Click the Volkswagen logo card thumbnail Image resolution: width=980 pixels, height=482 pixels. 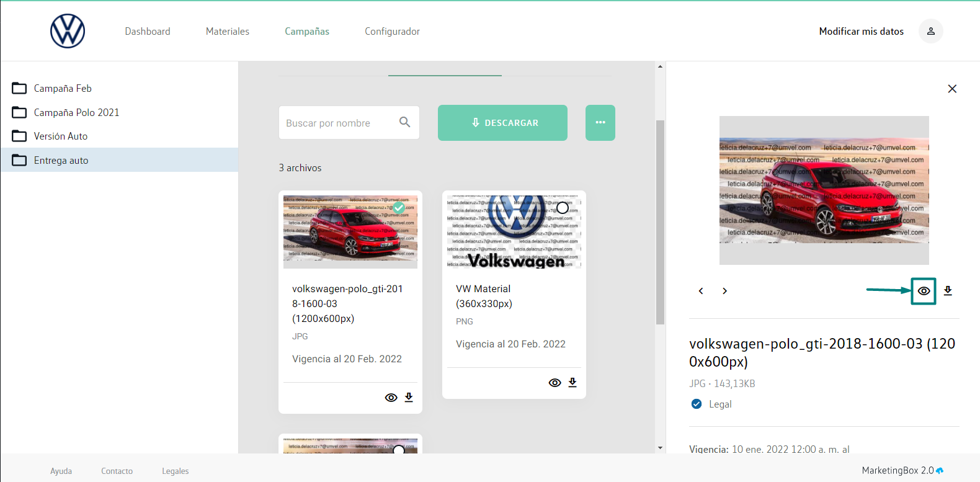(514, 232)
